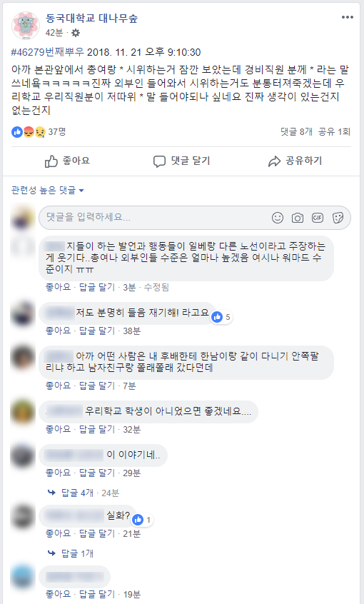Viewport: 364px width, 604px height.
Task: Click the post privacy gear icon
Action: tap(76, 33)
